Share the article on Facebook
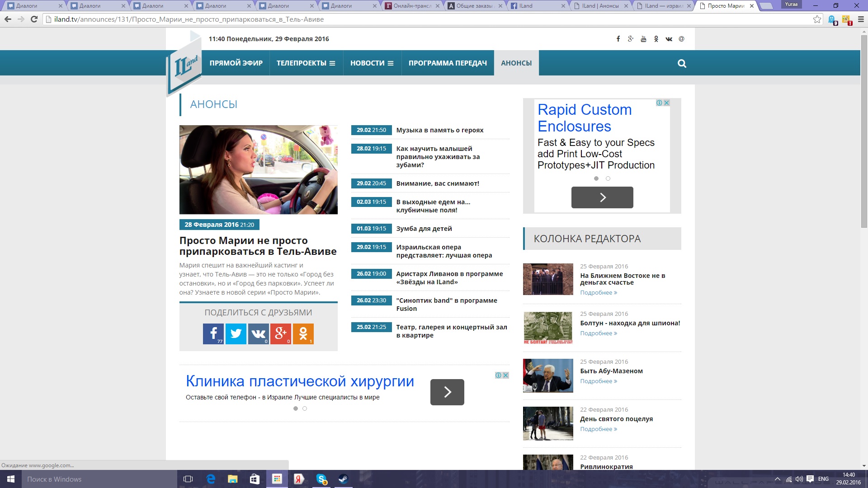Viewport: 868px width, 488px height. (213, 334)
